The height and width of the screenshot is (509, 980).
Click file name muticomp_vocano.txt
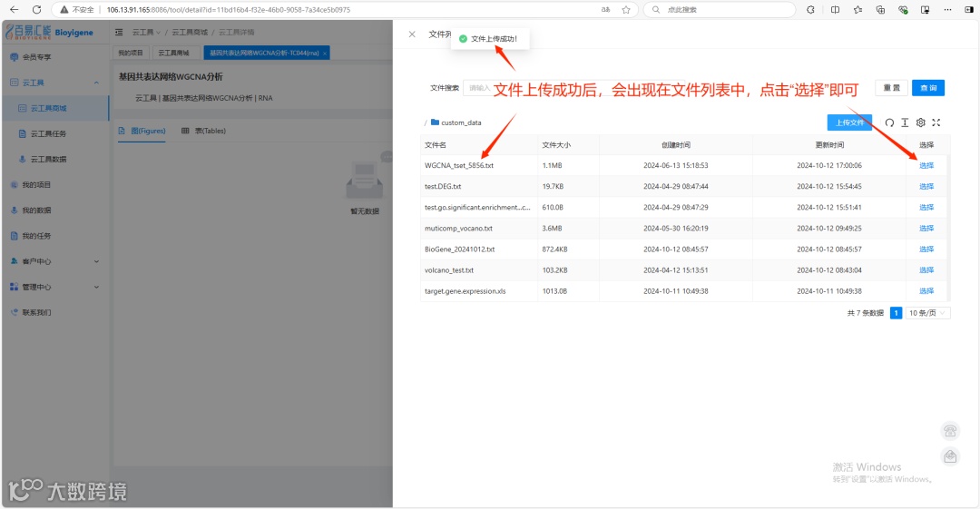pyautogui.click(x=458, y=229)
